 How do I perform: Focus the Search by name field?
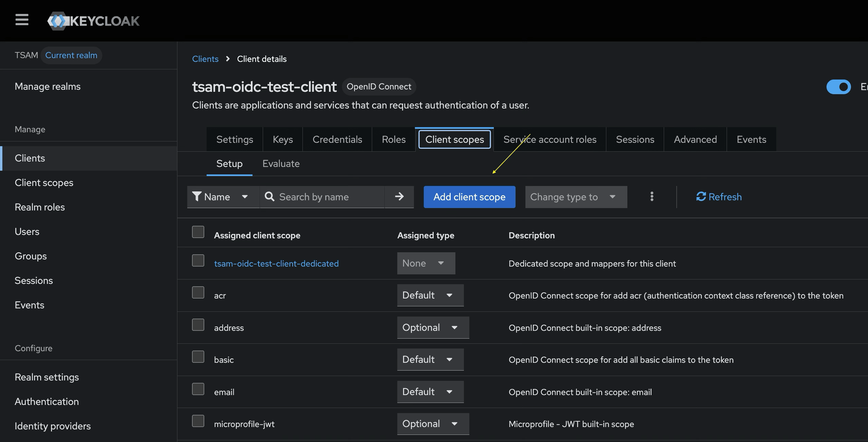click(x=322, y=197)
